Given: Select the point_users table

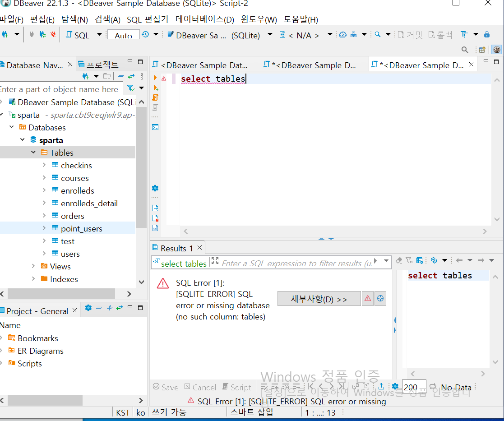Looking at the screenshot, I should click(x=81, y=228).
